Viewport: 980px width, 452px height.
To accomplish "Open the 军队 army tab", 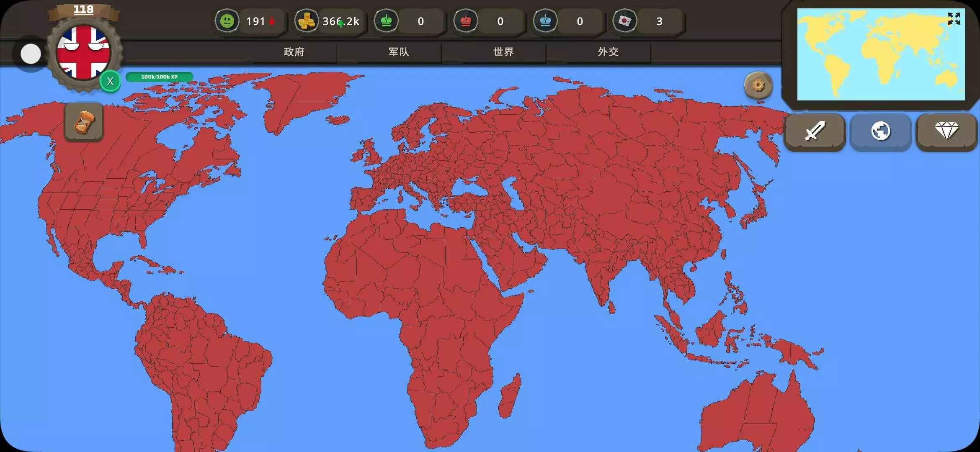I will click(x=399, y=52).
